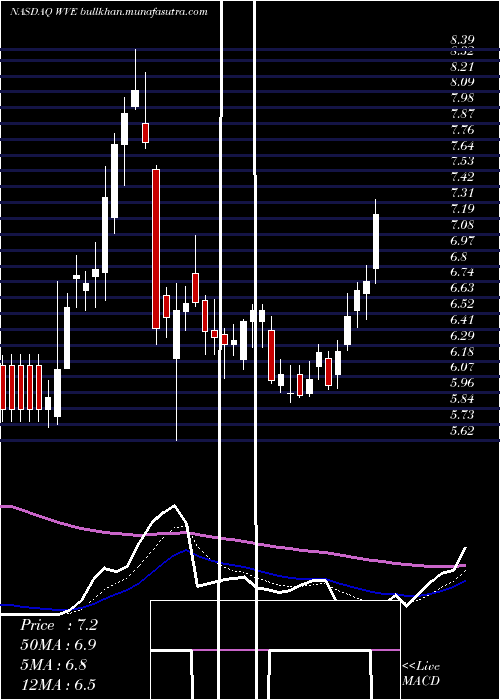Click the latest tall white candle near 7.19
This screenshot has width=500, height=700.
376,242
